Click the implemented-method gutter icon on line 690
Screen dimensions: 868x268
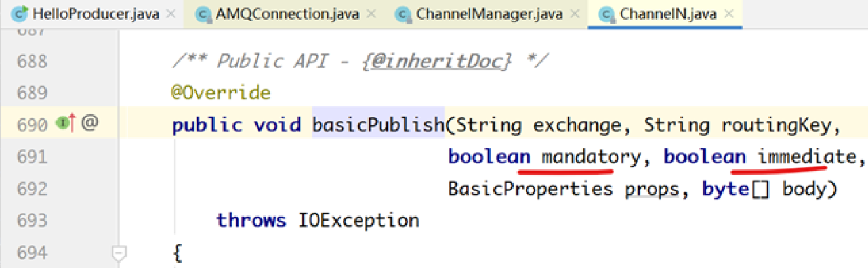(x=64, y=122)
